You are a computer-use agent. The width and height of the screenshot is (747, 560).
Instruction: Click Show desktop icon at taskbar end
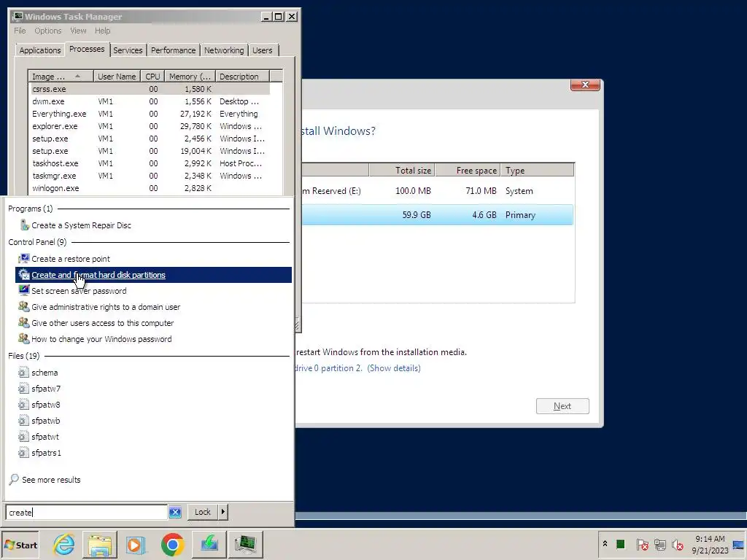739,545
